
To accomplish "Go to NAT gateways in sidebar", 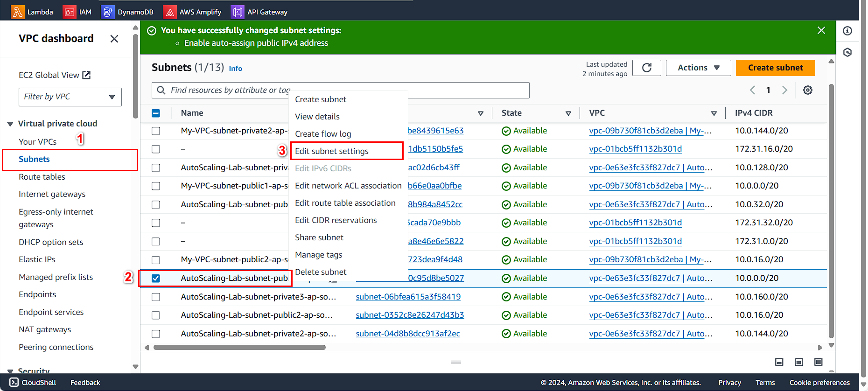I will 45,329.
